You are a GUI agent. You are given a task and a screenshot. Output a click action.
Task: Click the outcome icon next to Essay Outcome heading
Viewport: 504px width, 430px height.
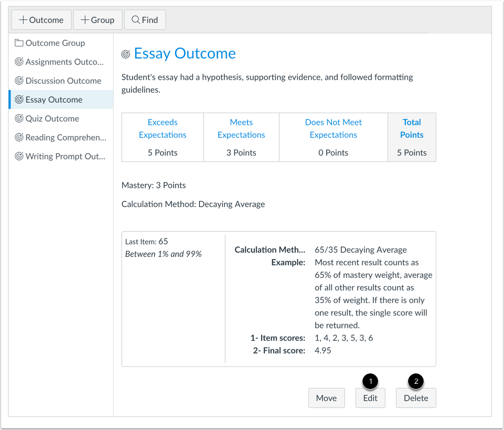coord(126,55)
